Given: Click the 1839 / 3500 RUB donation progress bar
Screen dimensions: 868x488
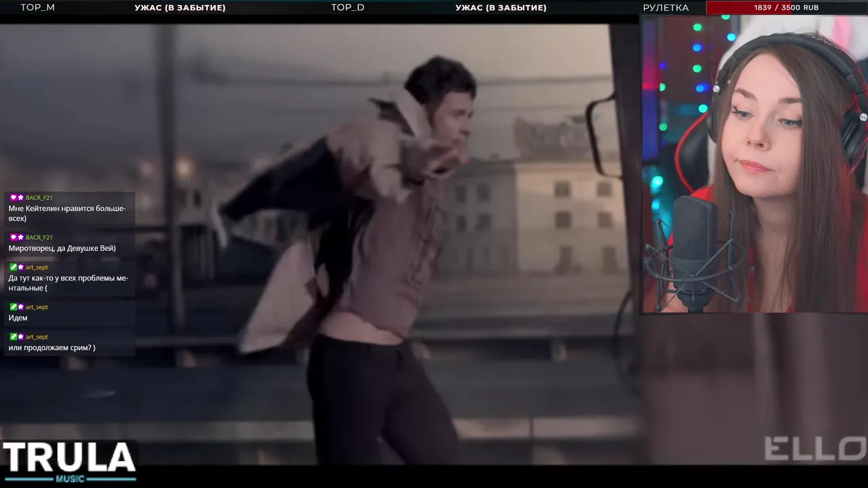Looking at the screenshot, I should (787, 7).
